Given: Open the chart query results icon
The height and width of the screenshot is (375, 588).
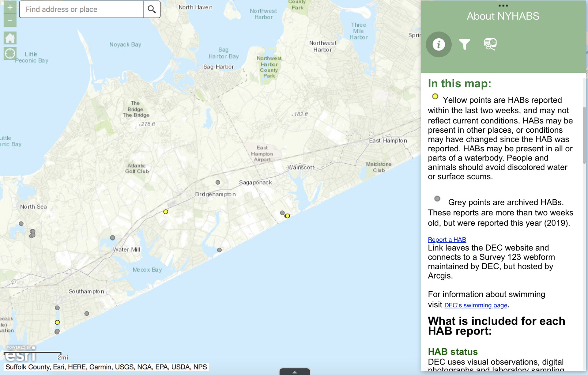Looking at the screenshot, I should click(490, 44).
